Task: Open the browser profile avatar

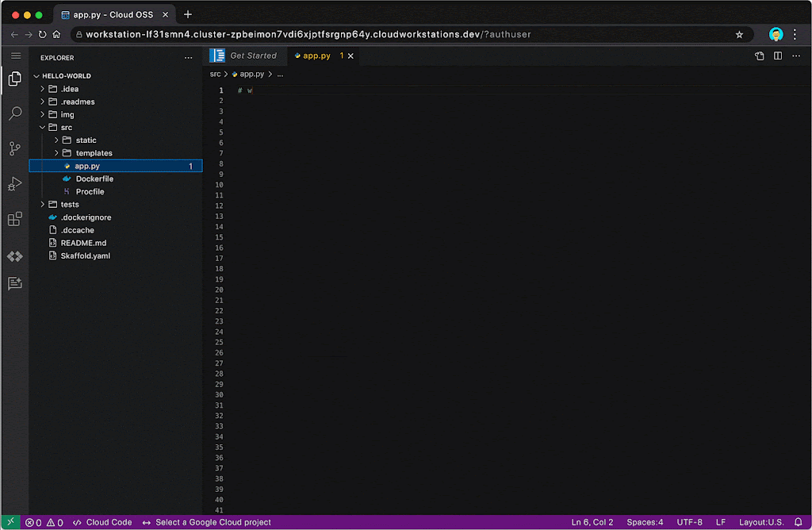Action: point(776,35)
